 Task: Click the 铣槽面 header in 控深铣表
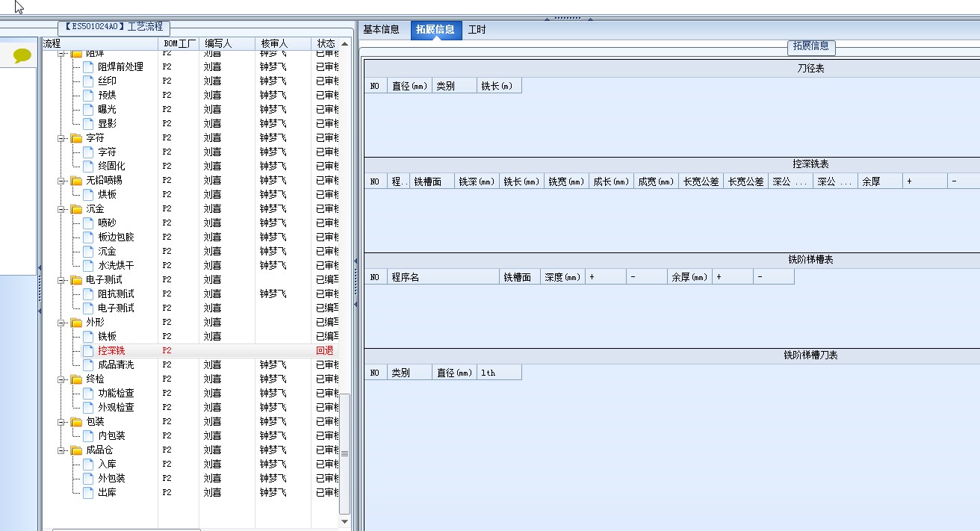click(x=432, y=181)
